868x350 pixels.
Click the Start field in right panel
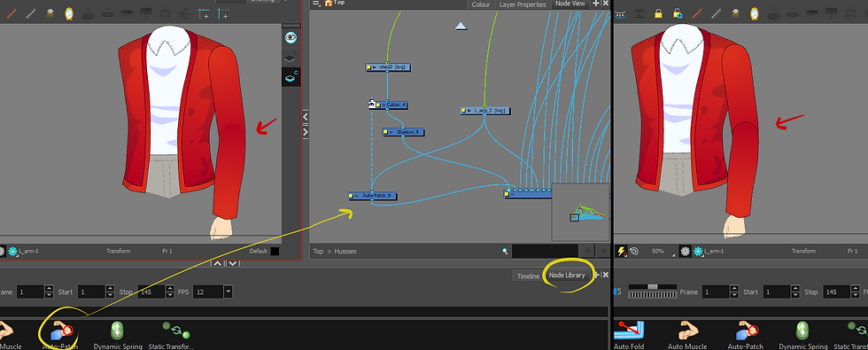pyautogui.click(x=778, y=292)
